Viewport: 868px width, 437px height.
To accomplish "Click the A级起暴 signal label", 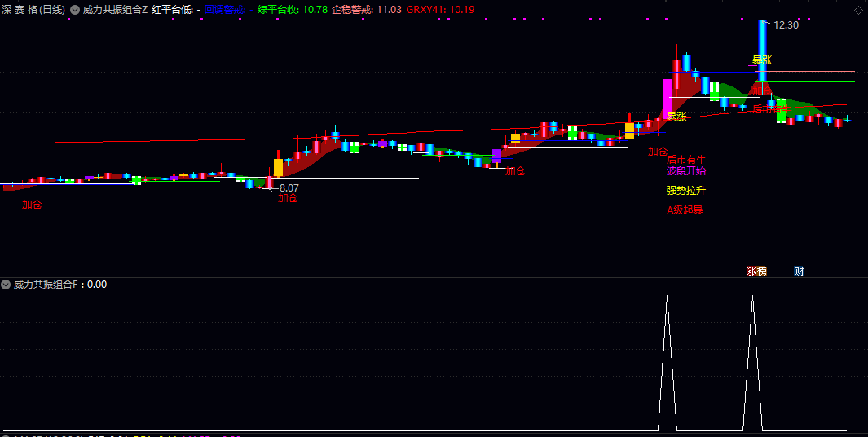I will [x=685, y=210].
